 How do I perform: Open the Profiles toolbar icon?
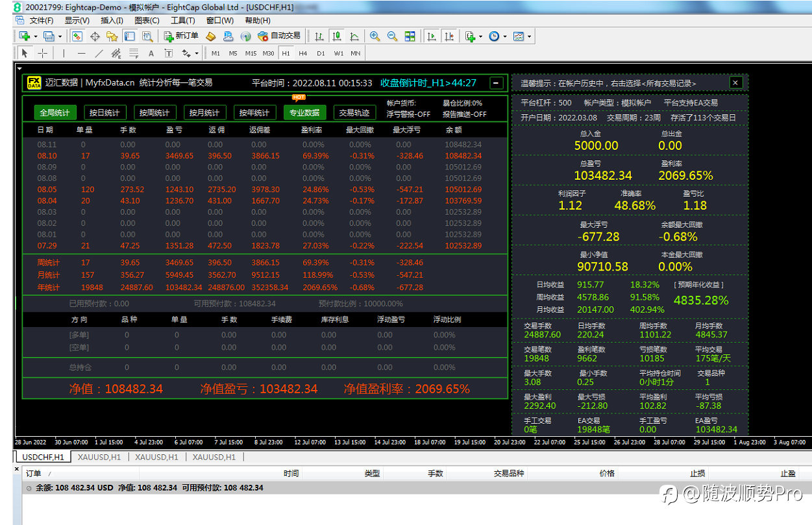(49, 36)
